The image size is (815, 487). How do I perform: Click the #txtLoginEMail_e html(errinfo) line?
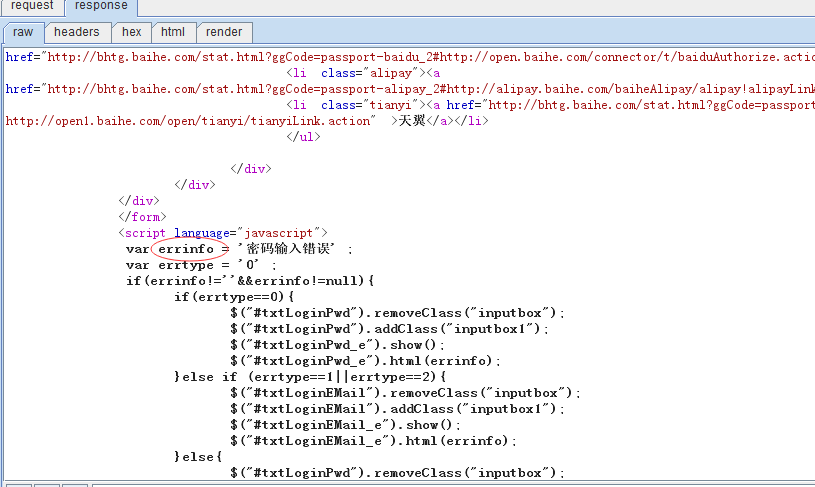(374, 441)
